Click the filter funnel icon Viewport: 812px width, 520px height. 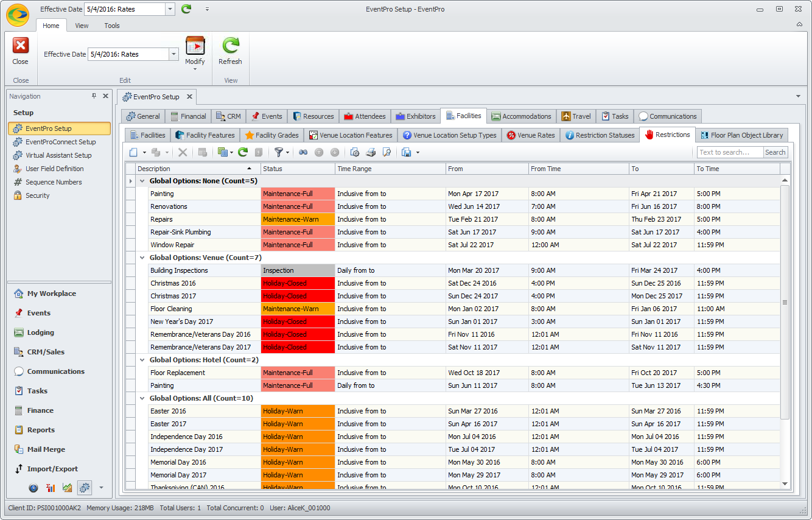tap(279, 152)
